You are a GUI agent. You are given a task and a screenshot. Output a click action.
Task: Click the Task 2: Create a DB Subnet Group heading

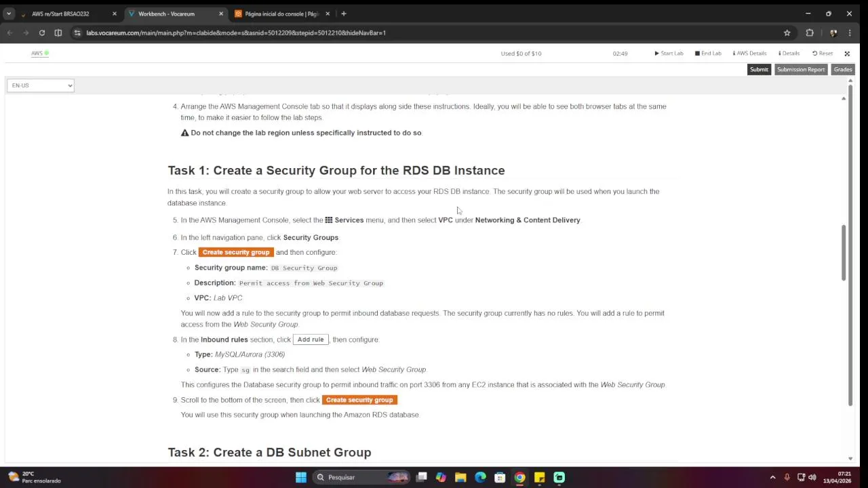pos(269,452)
